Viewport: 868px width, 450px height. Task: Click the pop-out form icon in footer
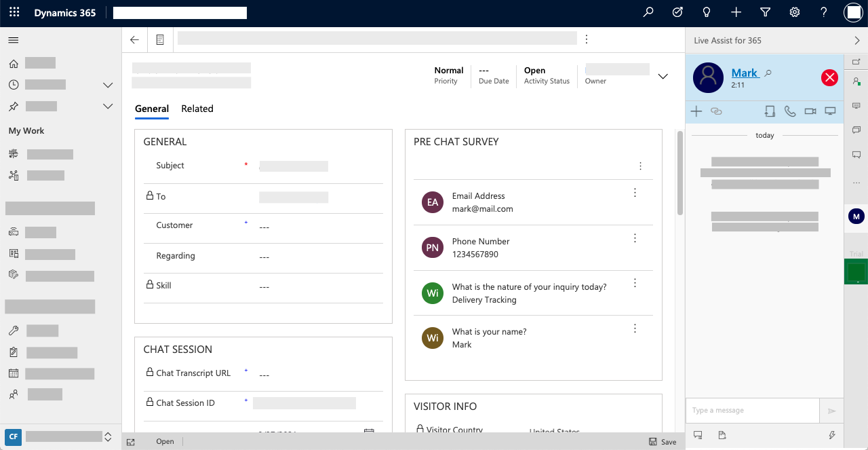click(x=131, y=442)
